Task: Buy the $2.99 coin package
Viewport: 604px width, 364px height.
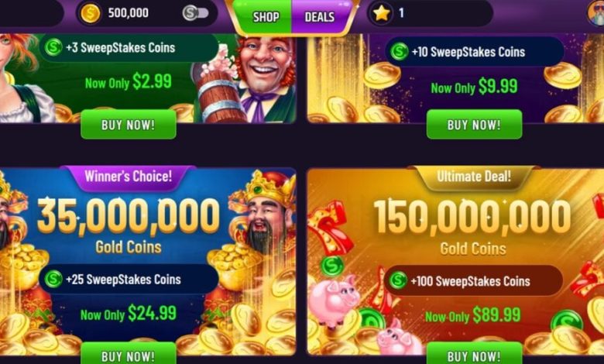Action: (x=129, y=125)
